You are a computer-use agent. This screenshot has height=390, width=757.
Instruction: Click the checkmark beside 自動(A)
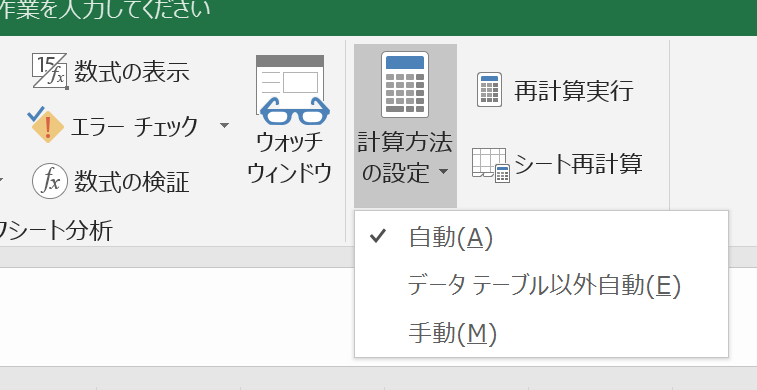click(378, 236)
